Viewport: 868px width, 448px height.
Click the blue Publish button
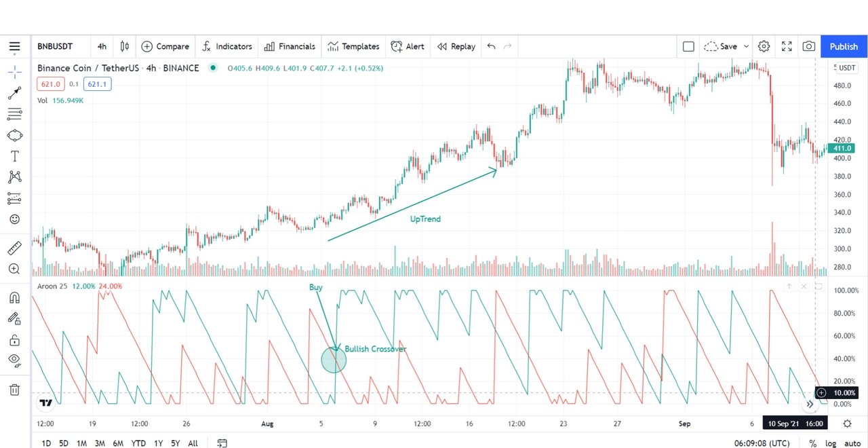844,47
